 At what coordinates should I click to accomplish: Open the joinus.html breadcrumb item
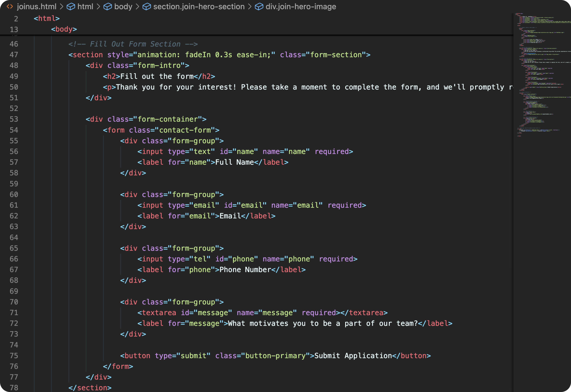(x=37, y=7)
